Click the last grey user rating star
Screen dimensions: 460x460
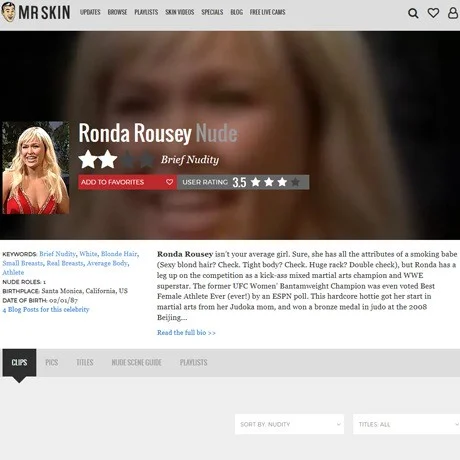pos(295,182)
